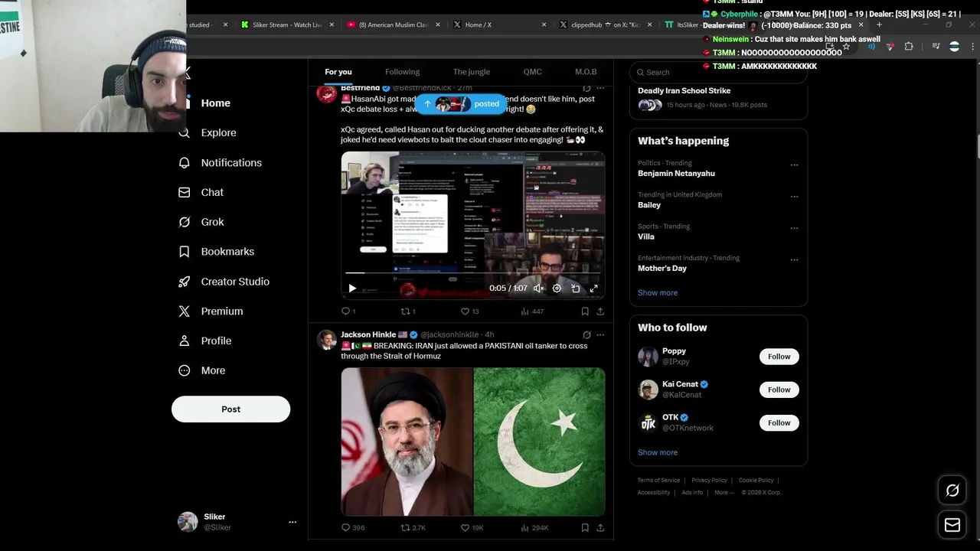Image resolution: width=980 pixels, height=551 pixels.
Task: View analytics showing 294K views
Action: click(534, 527)
